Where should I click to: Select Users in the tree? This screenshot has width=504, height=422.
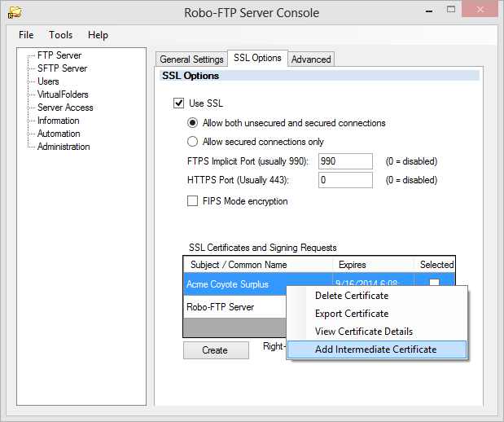pos(48,81)
